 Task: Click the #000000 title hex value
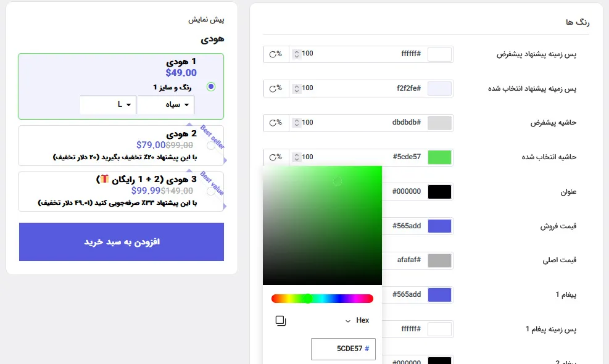tap(407, 191)
